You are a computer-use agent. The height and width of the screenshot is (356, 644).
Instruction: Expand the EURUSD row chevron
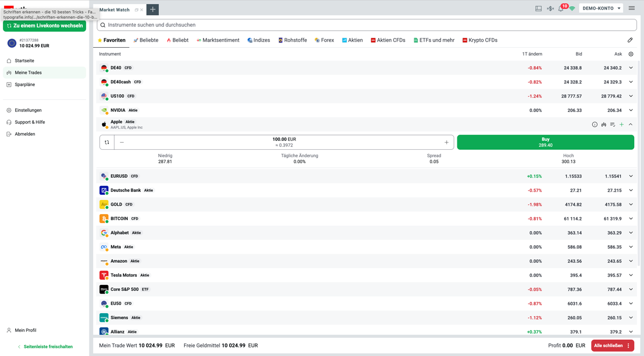pyautogui.click(x=631, y=176)
